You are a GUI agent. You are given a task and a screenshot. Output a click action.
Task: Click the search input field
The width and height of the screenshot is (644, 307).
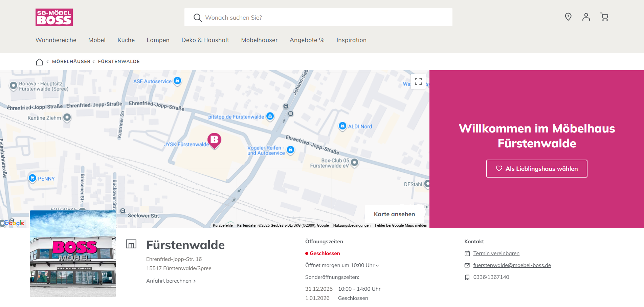318,17
